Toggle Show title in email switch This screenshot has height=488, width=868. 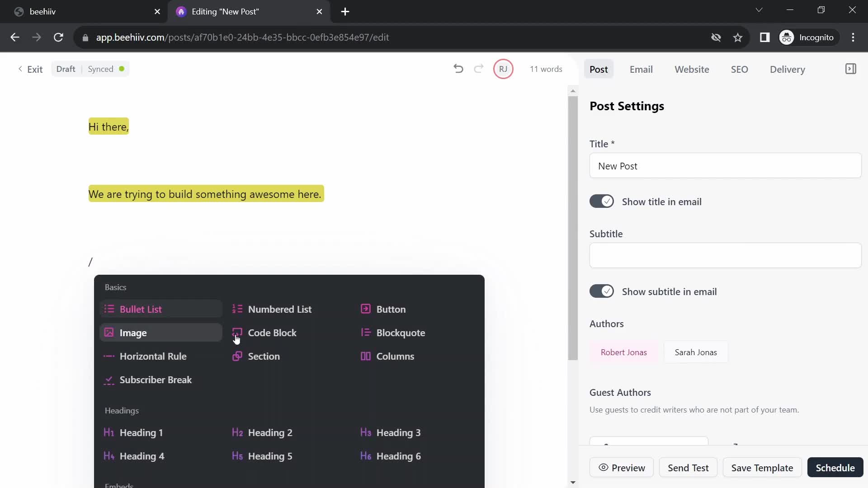[602, 202]
